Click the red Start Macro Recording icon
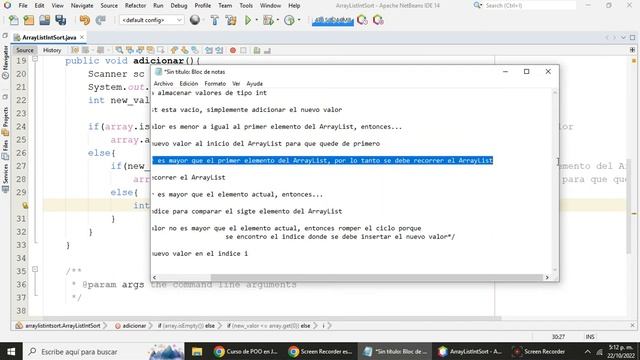The image size is (640, 360). (233, 50)
